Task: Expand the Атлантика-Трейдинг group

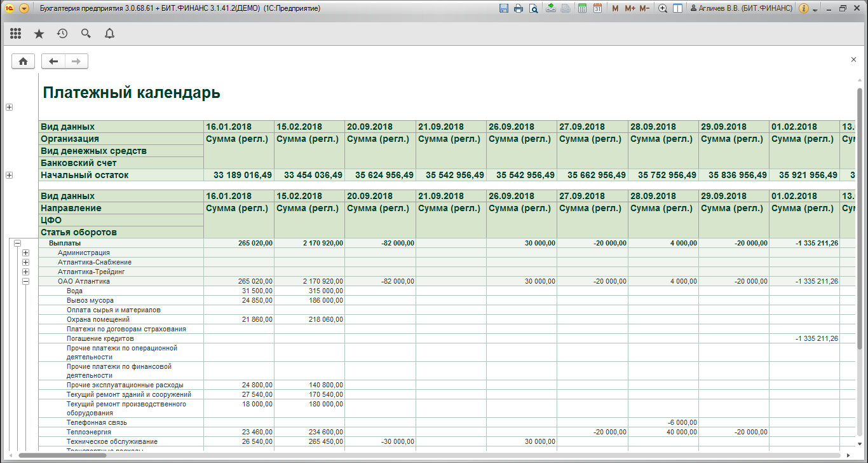Action: point(25,272)
